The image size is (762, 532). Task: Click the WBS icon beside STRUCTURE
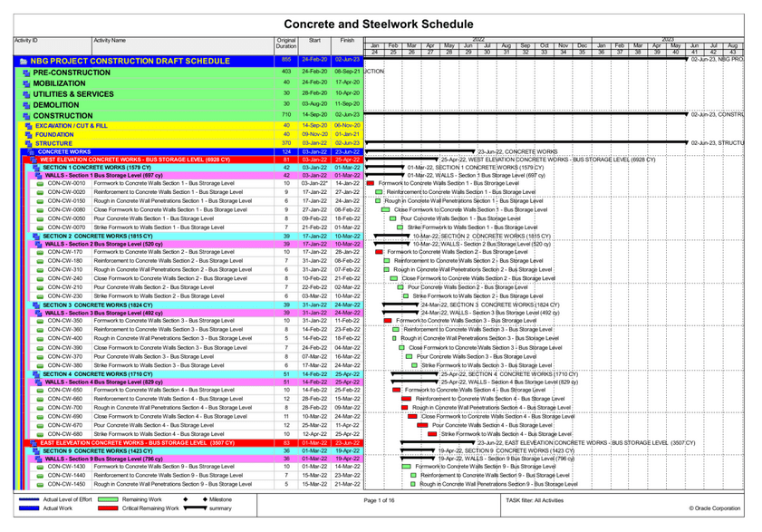point(29,143)
